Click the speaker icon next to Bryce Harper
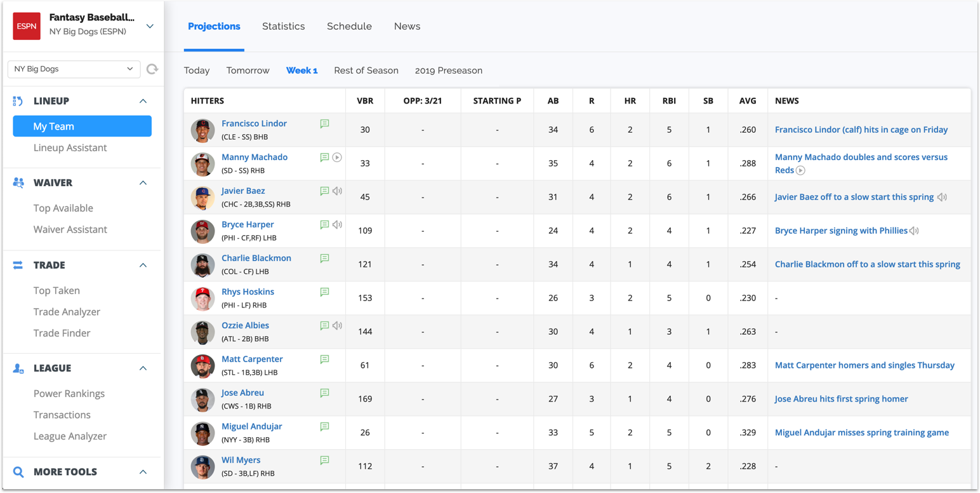The width and height of the screenshot is (980, 493). (x=337, y=225)
